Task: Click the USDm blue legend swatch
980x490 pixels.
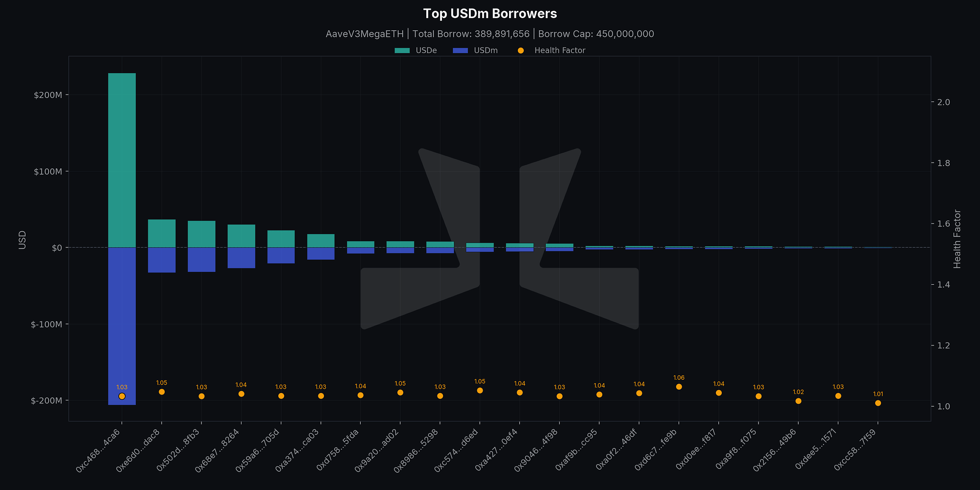Action: point(461,50)
